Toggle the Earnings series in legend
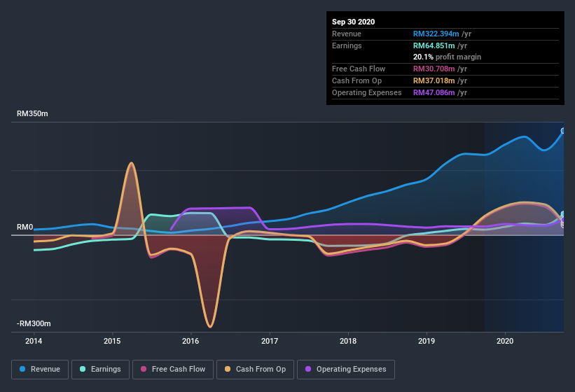The image size is (575, 392). [100, 369]
